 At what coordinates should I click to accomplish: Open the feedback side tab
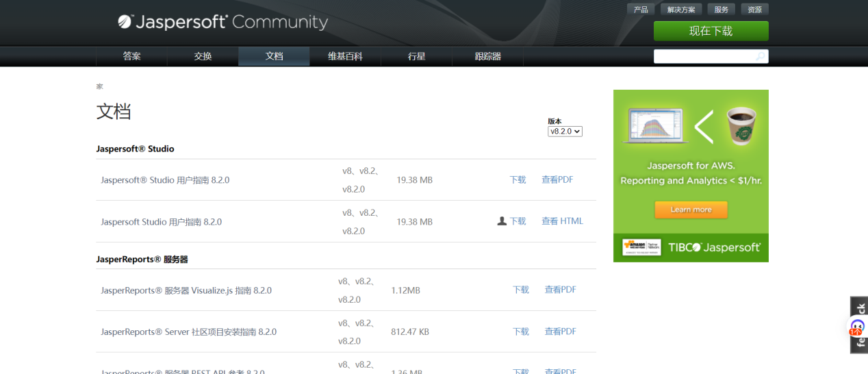860,325
